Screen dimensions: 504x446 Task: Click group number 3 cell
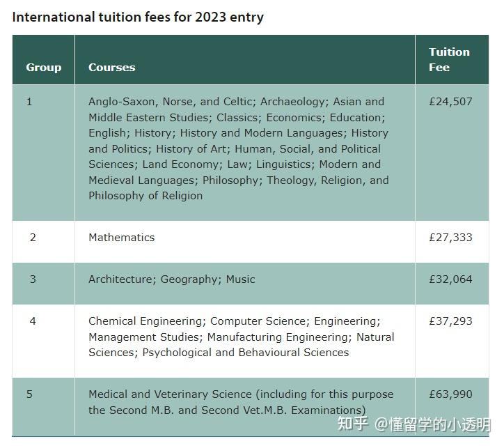pos(33,279)
